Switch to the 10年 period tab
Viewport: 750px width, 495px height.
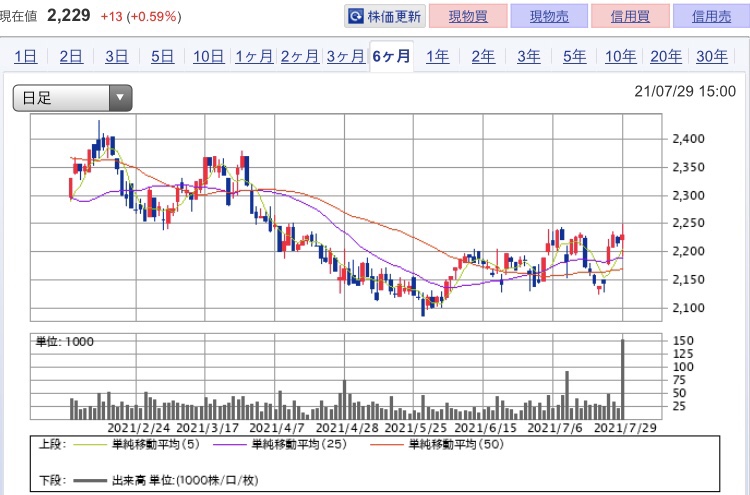[620, 56]
